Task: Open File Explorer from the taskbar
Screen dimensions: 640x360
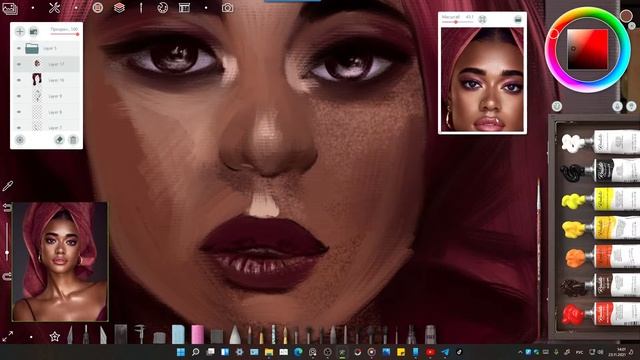Action: click(269, 352)
